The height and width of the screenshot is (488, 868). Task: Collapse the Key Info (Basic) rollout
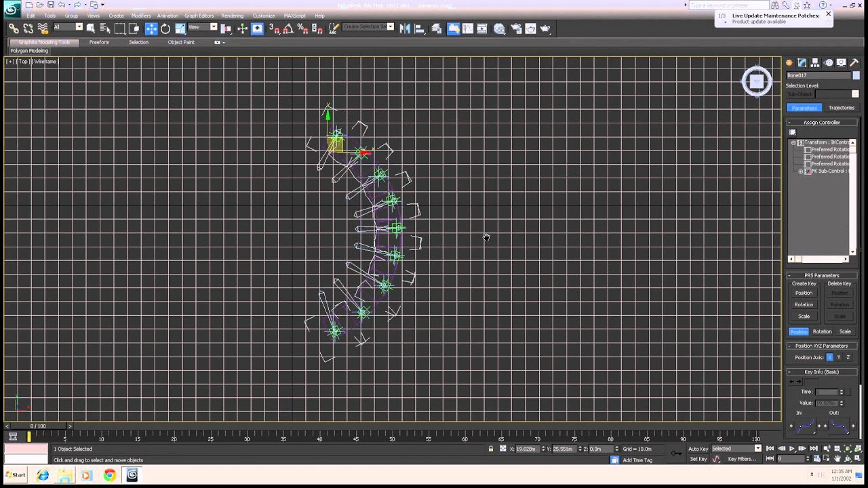(x=822, y=372)
